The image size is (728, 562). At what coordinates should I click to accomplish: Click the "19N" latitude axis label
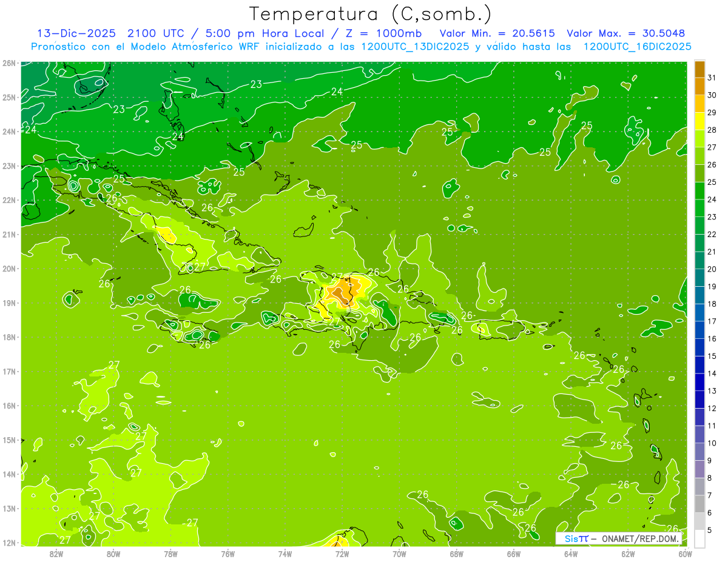pos(9,303)
